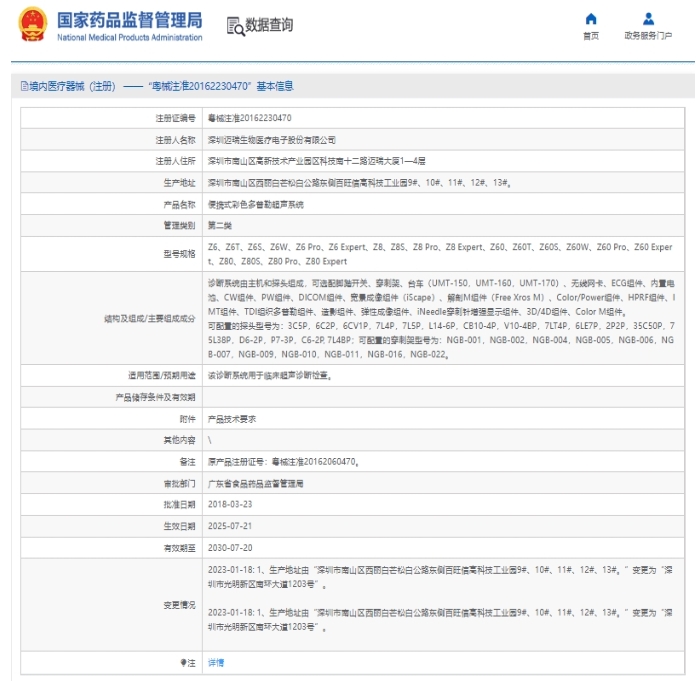The width and height of the screenshot is (696, 682).
Task: Click the expiry date 2030-07-20
Action: coord(229,547)
